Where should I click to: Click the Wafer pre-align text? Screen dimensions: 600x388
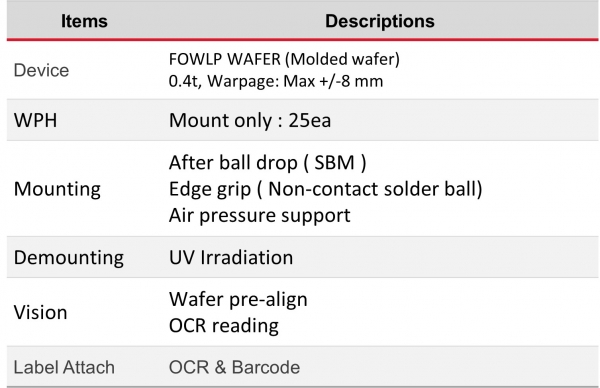click(238, 300)
